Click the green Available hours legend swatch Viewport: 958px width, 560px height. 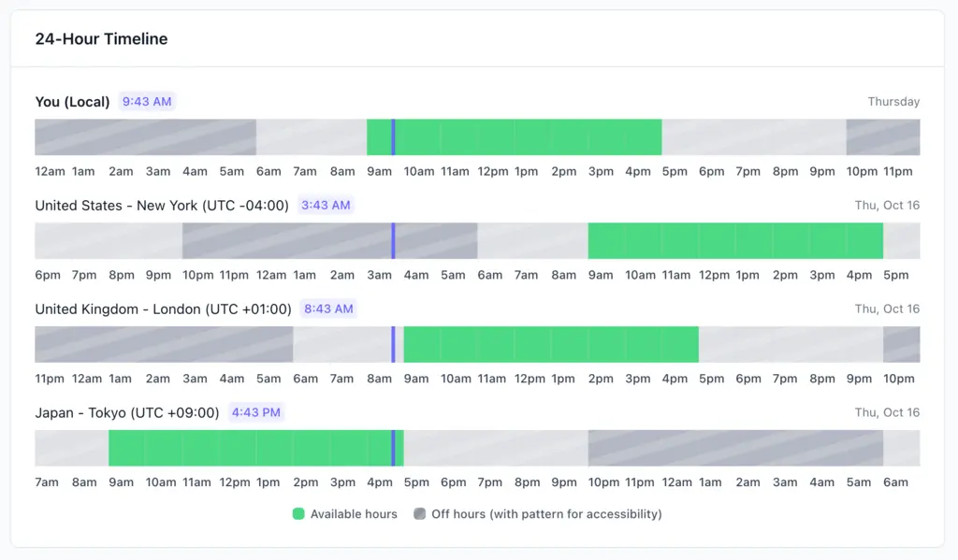click(298, 513)
